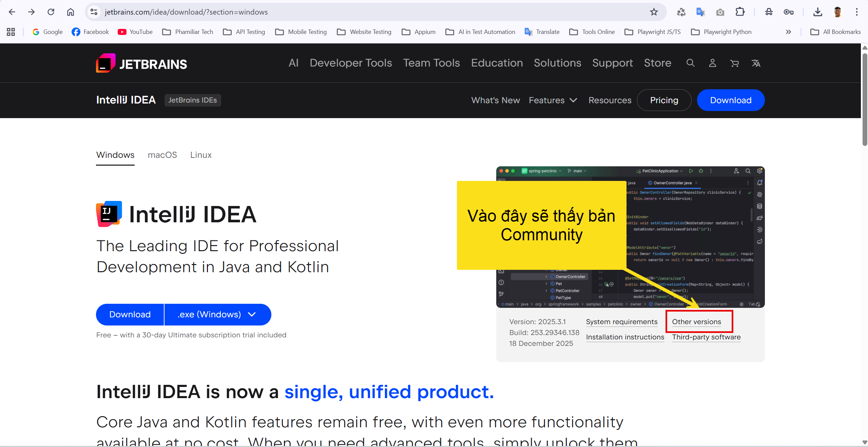Open the browser extensions puzzle icon
This screenshot has width=868, height=447.
point(740,12)
